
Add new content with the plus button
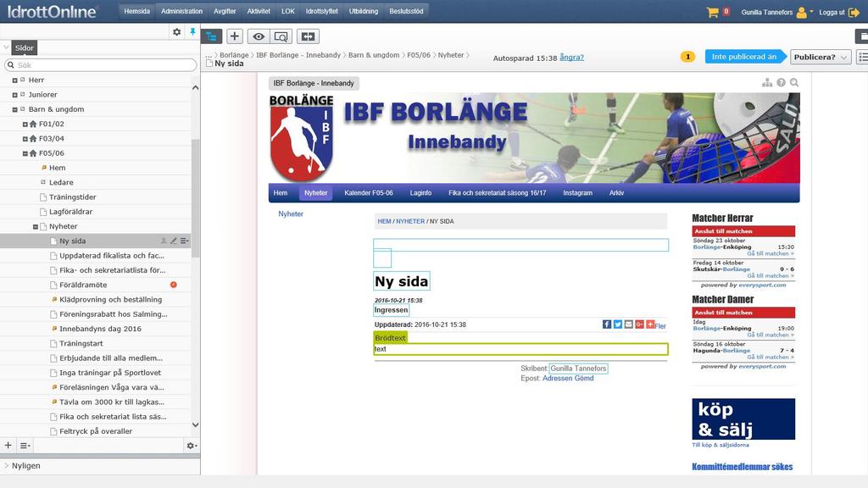[235, 36]
